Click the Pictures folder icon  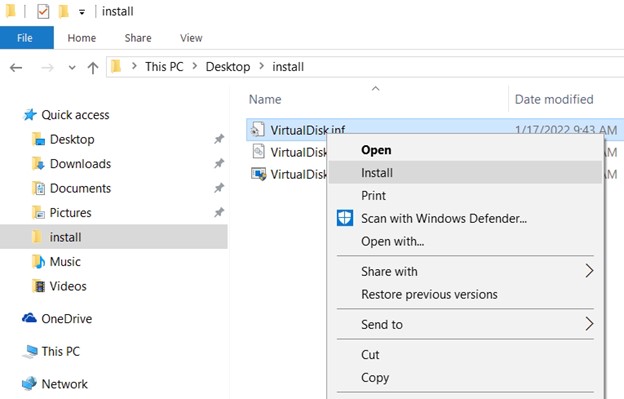38,212
